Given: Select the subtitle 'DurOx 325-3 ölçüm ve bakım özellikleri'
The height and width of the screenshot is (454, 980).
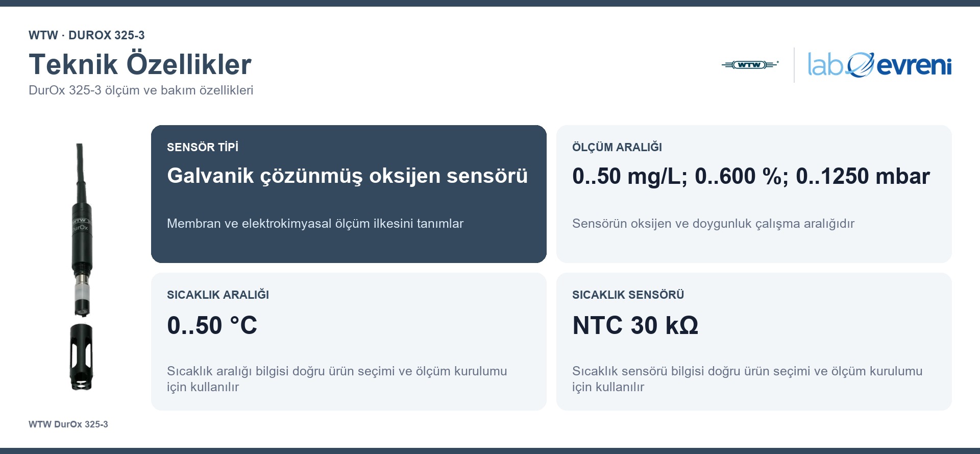Looking at the screenshot, I should click(x=141, y=90).
